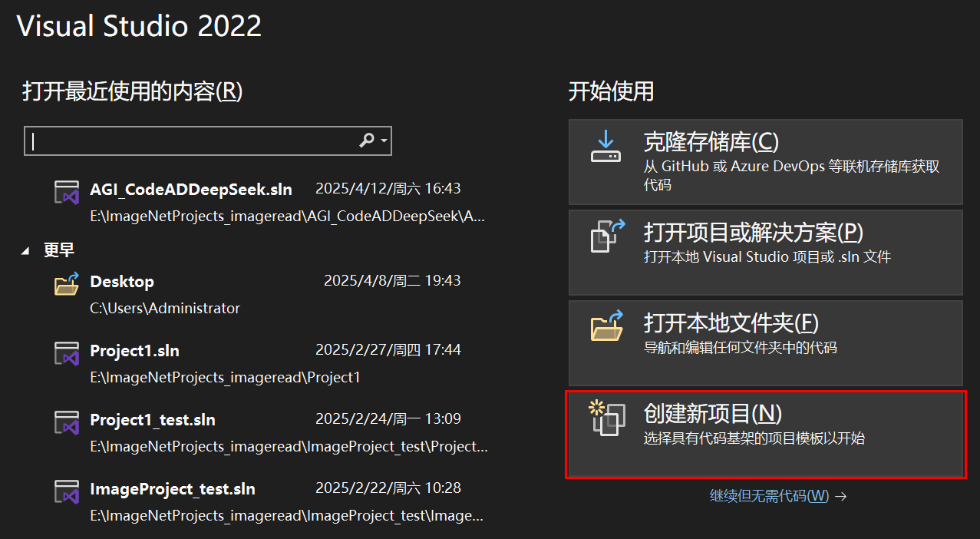Viewport: 980px width, 539px height.
Task: Click the date 2025/4/8/周二 19:43
Action: coord(392,280)
